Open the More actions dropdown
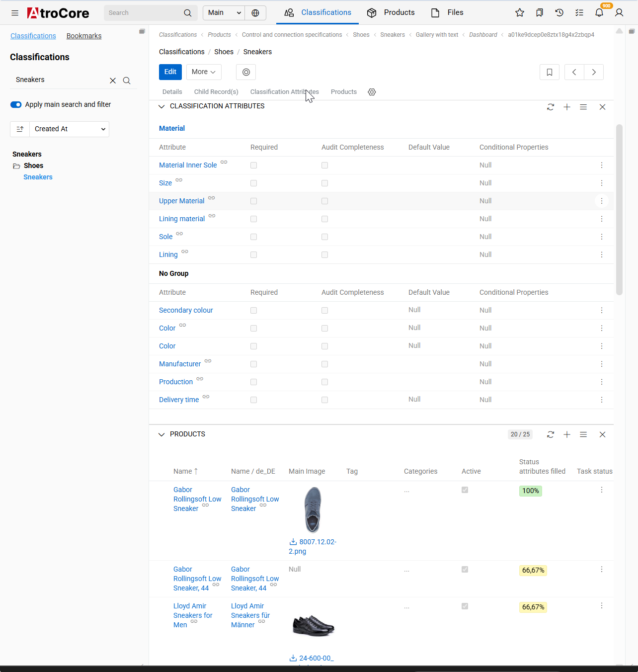This screenshot has width=638, height=672. pyautogui.click(x=203, y=72)
